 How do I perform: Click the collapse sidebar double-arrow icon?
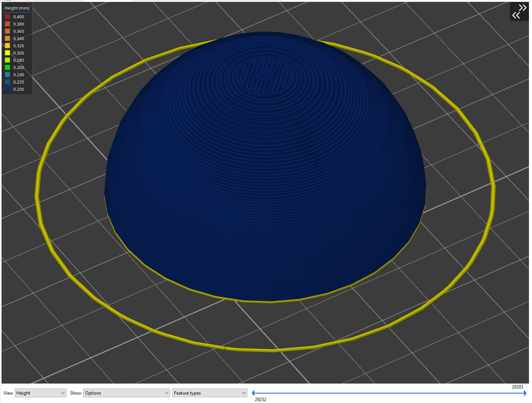519,11
